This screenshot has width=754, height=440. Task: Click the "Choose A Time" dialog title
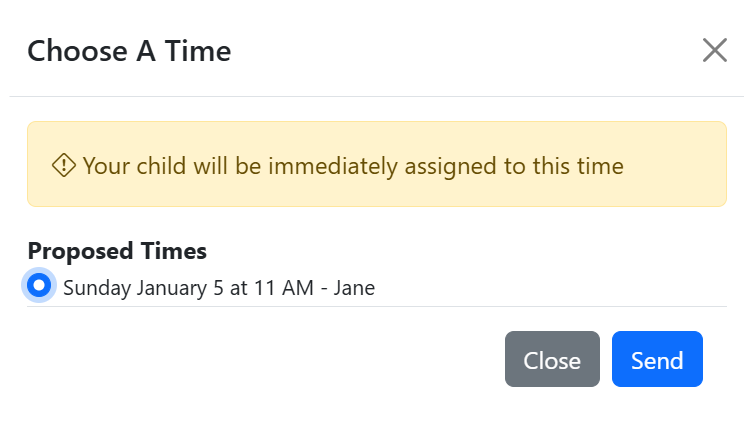coord(129,50)
